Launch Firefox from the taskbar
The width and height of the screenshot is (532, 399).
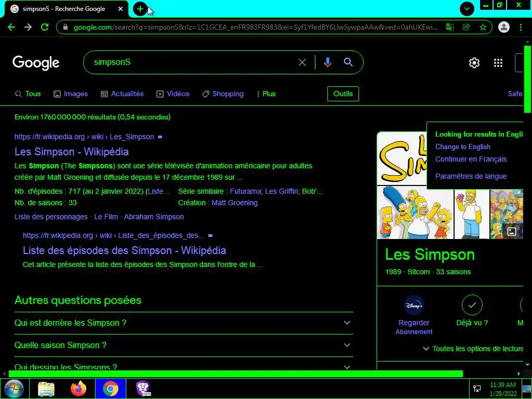78,389
